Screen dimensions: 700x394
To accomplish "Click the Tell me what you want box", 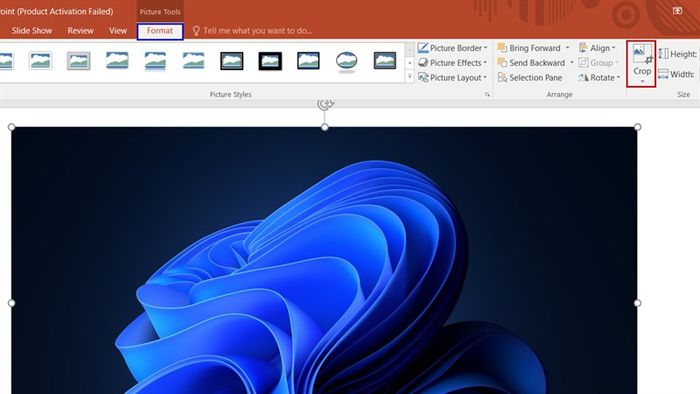I will pyautogui.click(x=252, y=31).
